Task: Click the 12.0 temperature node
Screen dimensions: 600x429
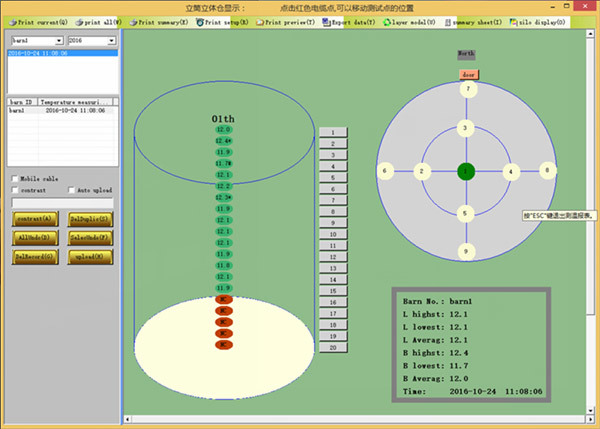Action: point(223,129)
